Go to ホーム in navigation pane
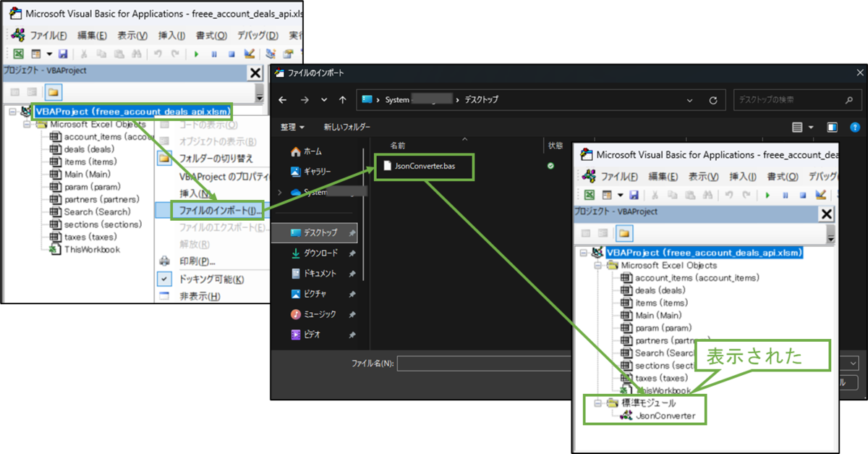Viewport: 868px width, 454px height. [306, 151]
